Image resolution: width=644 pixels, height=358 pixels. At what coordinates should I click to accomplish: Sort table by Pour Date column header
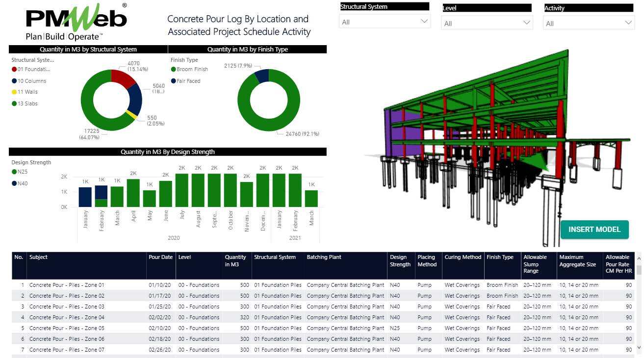pos(161,257)
